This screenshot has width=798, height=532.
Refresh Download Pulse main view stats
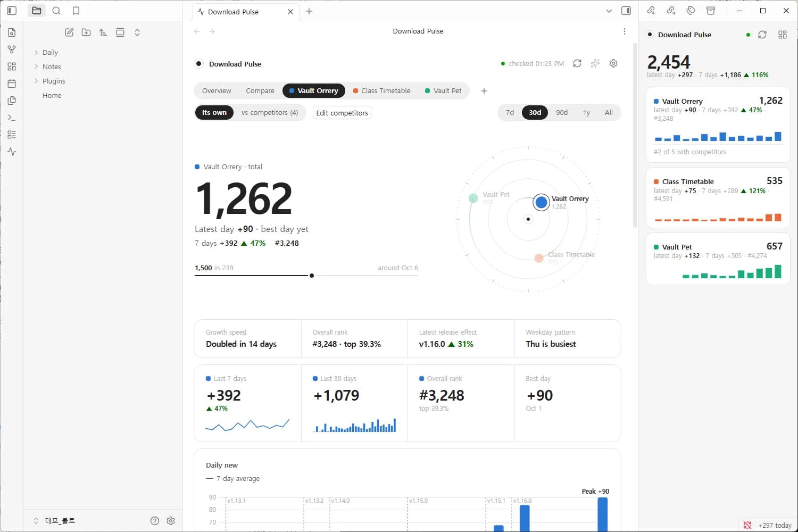pyautogui.click(x=577, y=63)
